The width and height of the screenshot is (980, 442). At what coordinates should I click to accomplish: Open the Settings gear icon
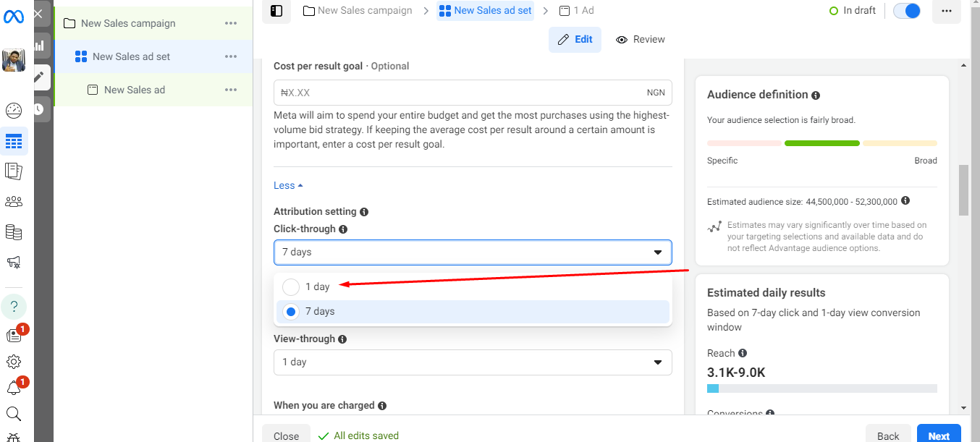[14, 362]
